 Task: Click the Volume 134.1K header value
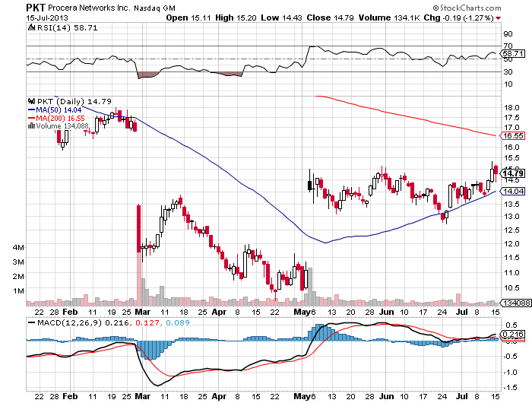pyautogui.click(x=390, y=17)
